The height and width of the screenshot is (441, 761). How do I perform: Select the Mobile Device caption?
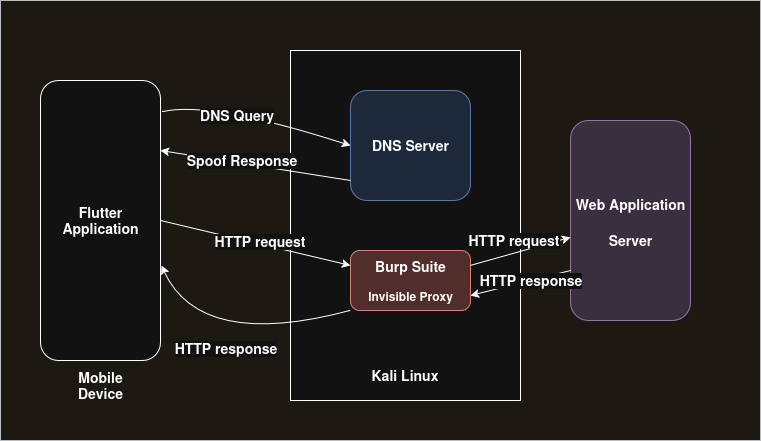click(100, 386)
